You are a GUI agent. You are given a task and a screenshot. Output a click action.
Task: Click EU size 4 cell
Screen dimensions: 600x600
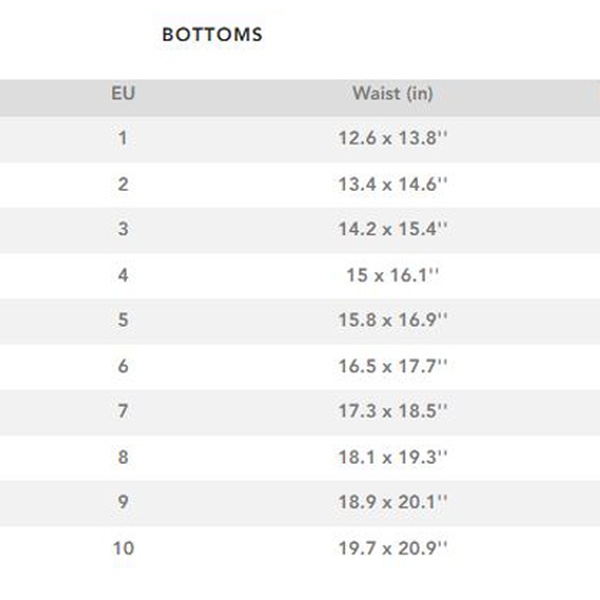coord(123,275)
